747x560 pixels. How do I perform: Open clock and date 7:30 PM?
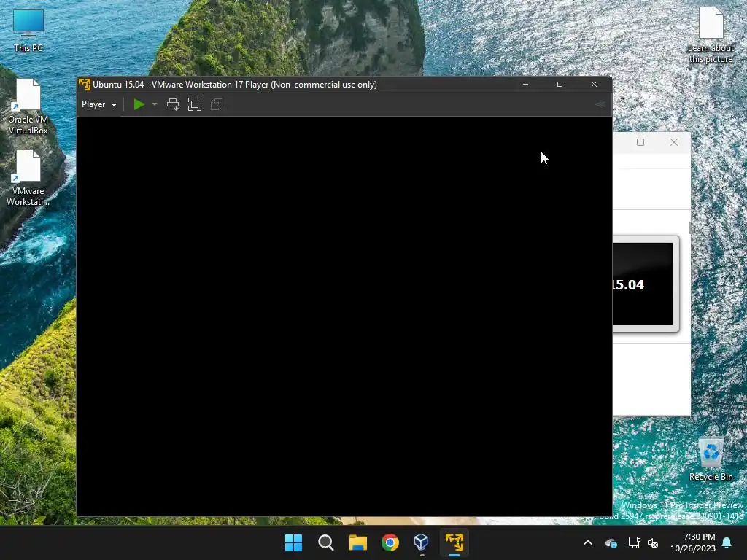[x=693, y=542]
